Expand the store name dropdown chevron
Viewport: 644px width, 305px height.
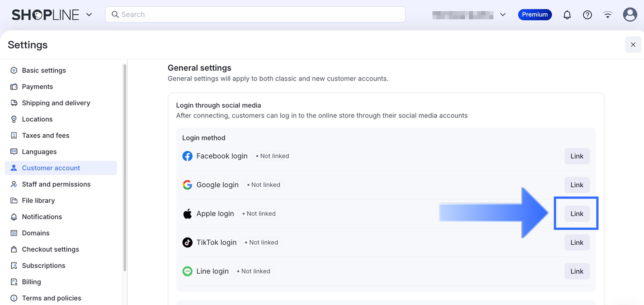[x=503, y=15]
